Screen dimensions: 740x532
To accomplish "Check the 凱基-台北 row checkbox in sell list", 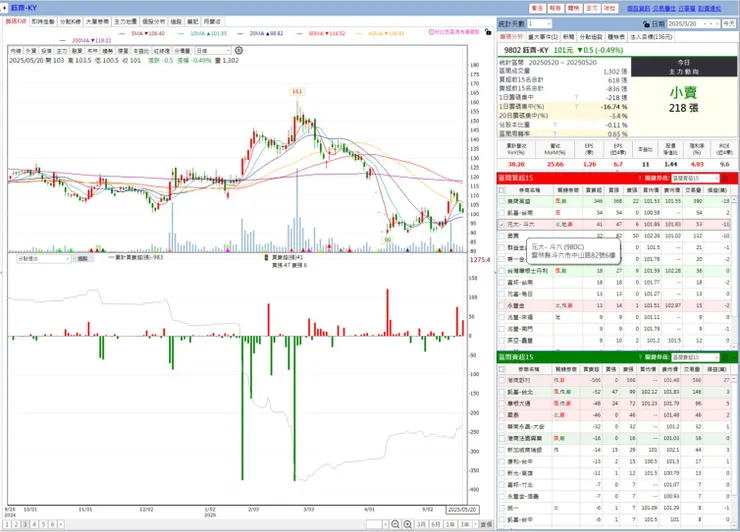I will pos(501,392).
